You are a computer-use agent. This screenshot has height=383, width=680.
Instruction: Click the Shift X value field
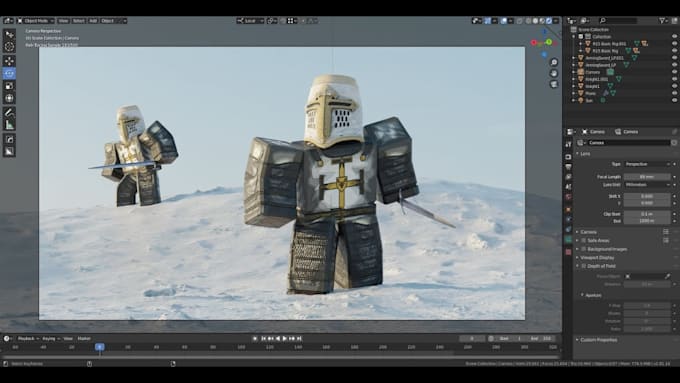pyautogui.click(x=647, y=196)
